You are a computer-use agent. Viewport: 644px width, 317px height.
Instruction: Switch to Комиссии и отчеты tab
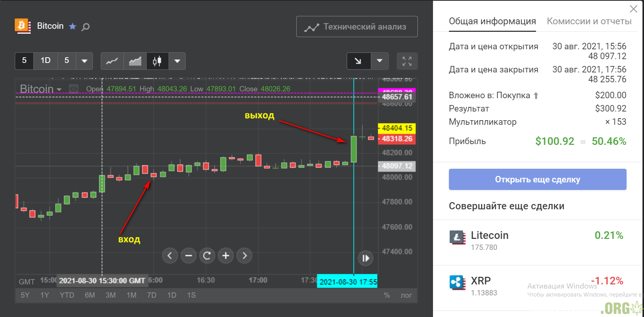click(x=589, y=21)
